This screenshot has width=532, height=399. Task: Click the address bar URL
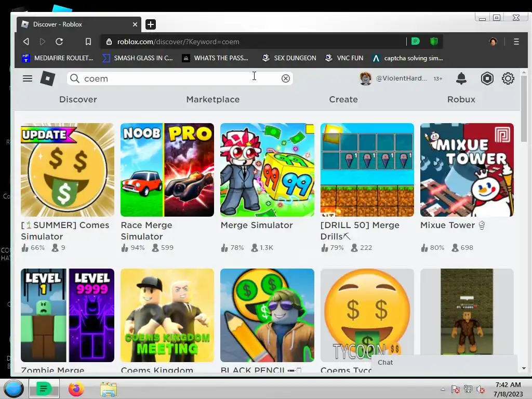178,42
